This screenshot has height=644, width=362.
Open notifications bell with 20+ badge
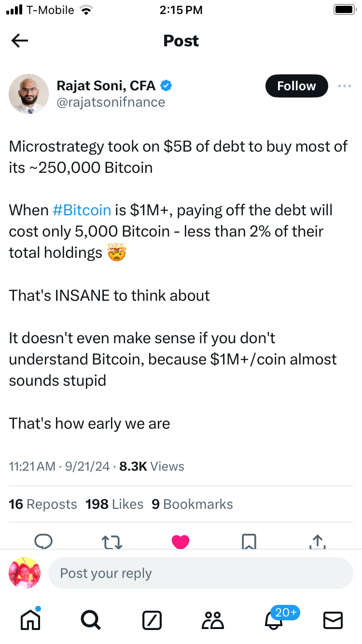click(274, 620)
